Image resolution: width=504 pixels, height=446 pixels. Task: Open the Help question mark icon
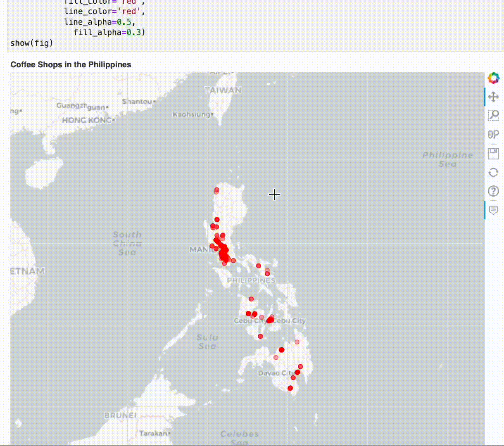[493, 191]
